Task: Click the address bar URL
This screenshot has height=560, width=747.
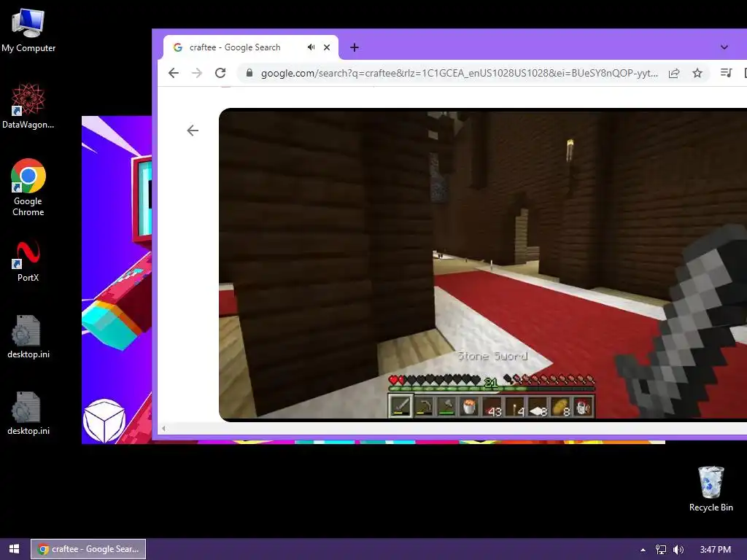Action: [x=460, y=73]
